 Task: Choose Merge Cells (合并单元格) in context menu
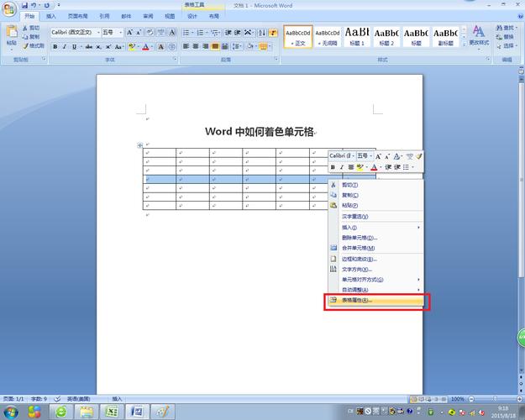pos(375,248)
